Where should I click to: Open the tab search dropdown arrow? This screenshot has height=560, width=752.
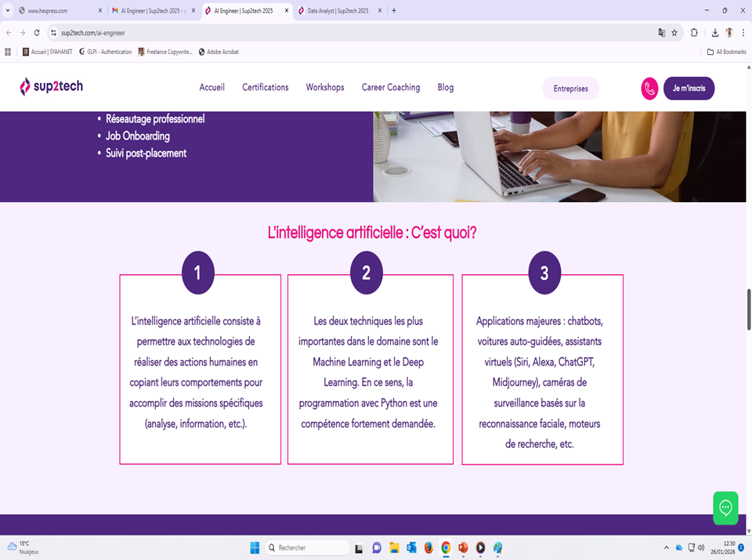[8, 11]
